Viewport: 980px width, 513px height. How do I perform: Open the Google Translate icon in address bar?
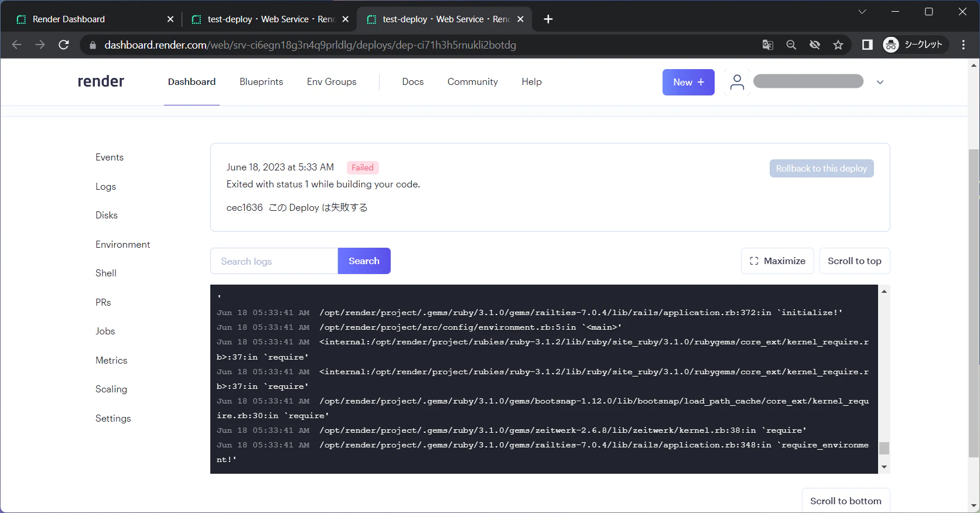768,45
